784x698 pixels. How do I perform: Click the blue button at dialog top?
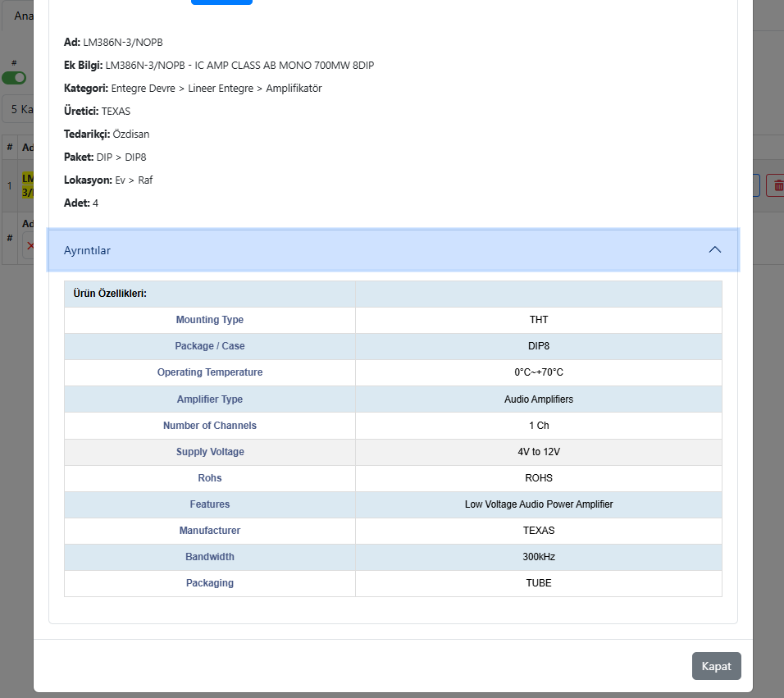pos(221,2)
